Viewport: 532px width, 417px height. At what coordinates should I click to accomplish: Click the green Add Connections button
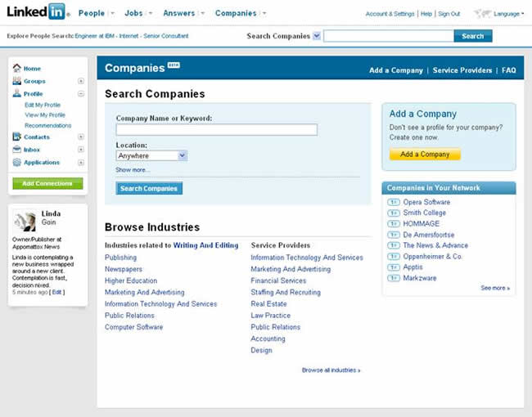point(47,183)
